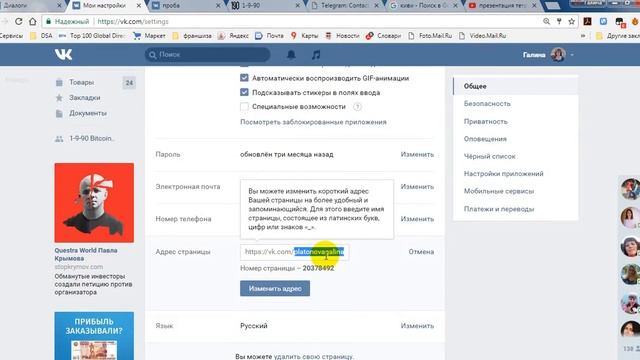Click Отмена next to page address

tap(421, 252)
